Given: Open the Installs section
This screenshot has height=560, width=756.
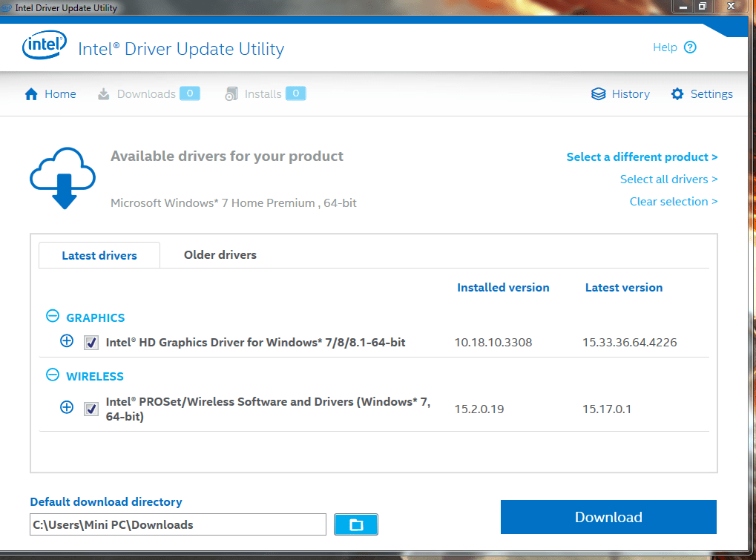Looking at the screenshot, I should (265, 94).
